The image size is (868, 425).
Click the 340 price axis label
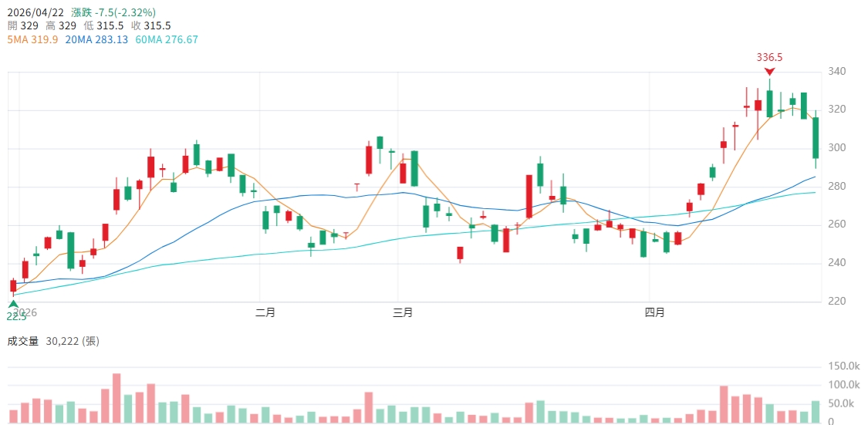(x=838, y=72)
